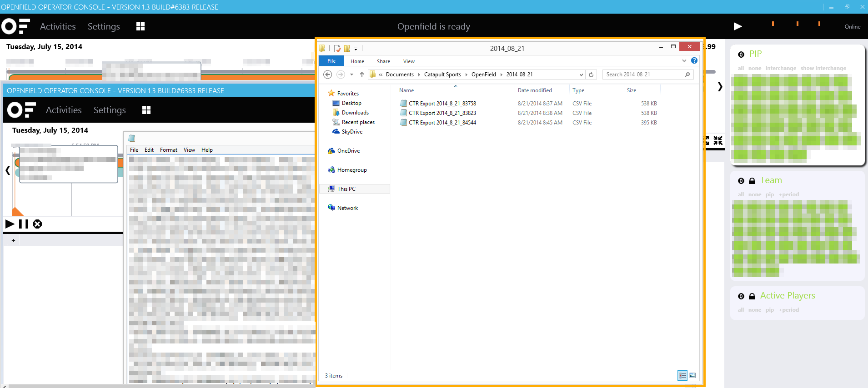The width and height of the screenshot is (868, 388).
Task: Click the blue Explorer help icon
Action: click(694, 61)
